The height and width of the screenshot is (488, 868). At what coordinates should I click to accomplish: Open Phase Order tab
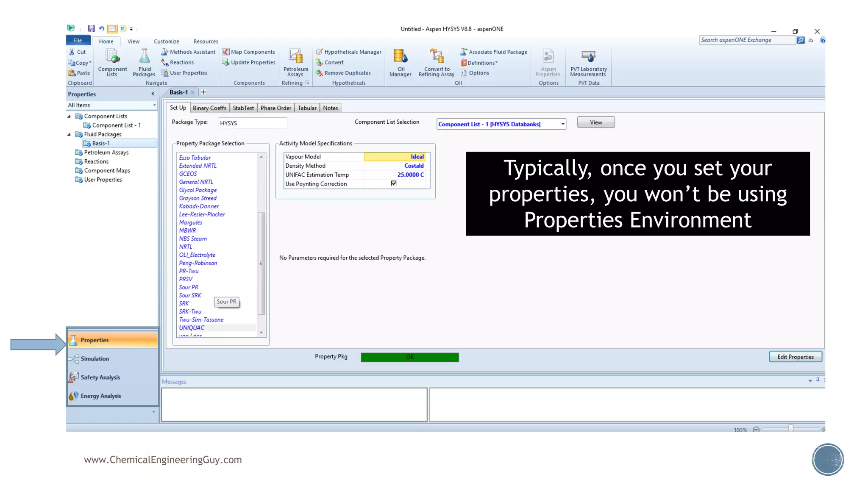click(x=275, y=108)
